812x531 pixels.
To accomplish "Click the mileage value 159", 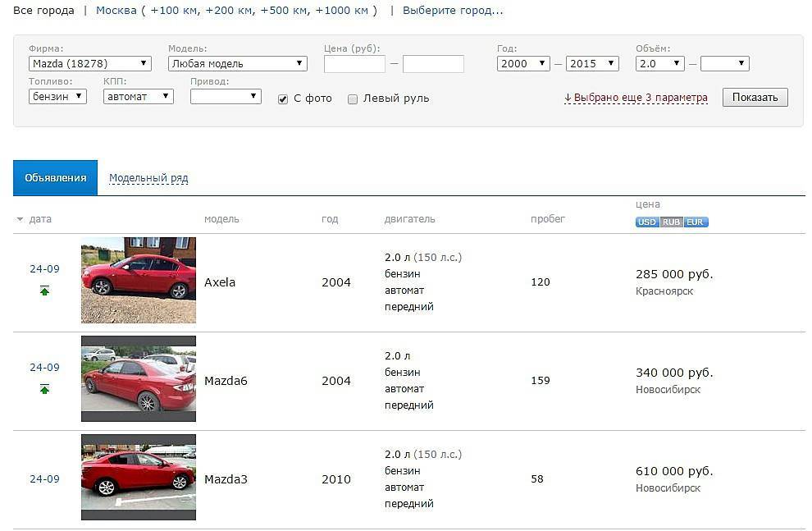I will tap(541, 380).
